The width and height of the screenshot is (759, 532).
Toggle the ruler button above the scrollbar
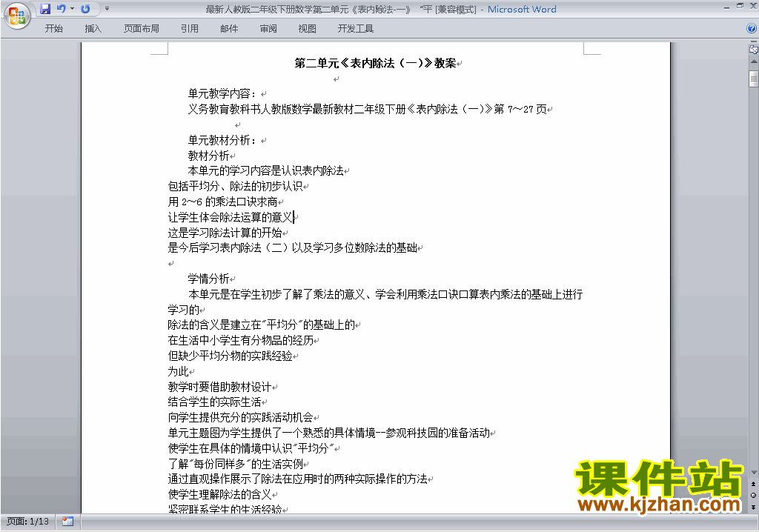click(x=753, y=49)
